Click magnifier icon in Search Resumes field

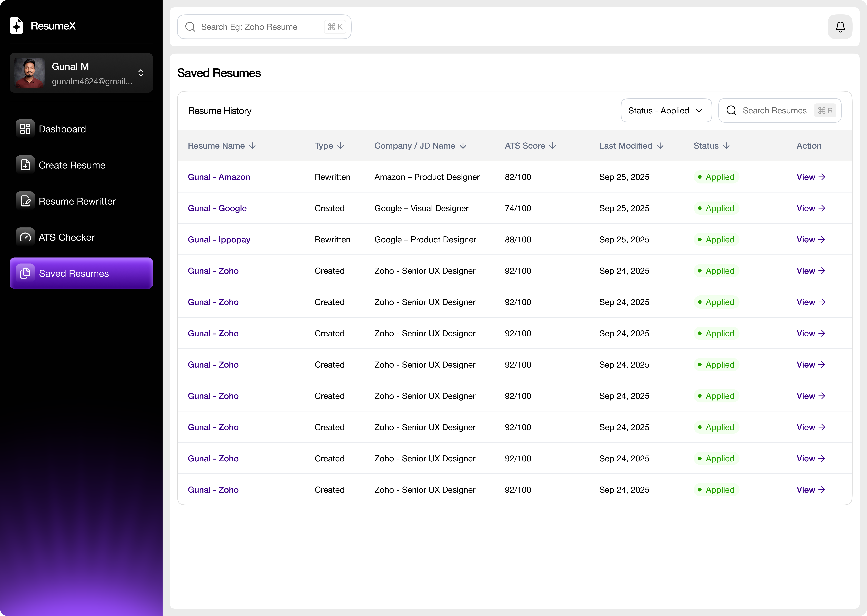(x=731, y=110)
